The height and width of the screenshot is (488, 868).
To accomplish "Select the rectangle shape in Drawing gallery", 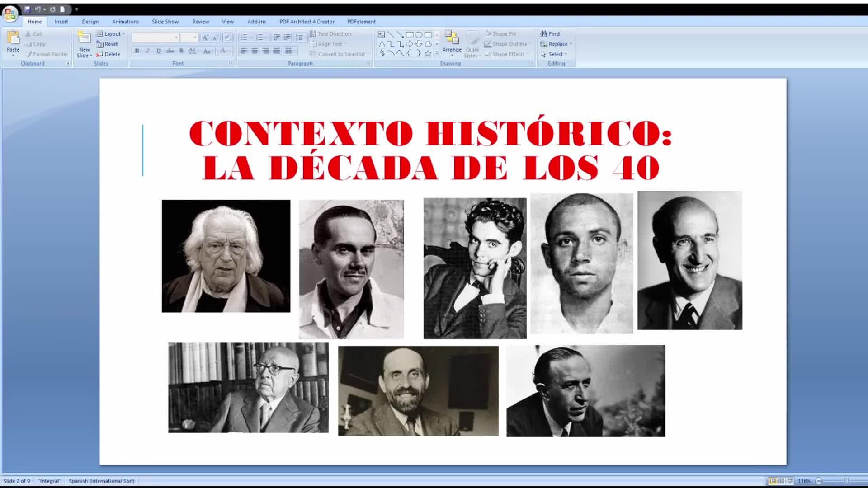I will tap(409, 34).
